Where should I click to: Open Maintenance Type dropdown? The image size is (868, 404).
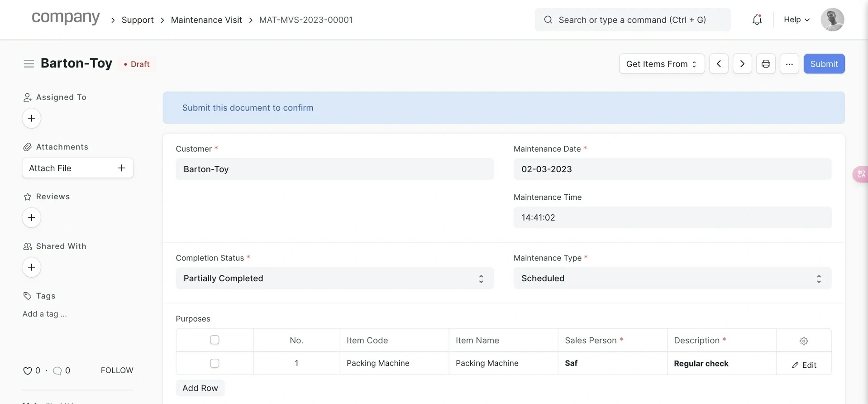[x=672, y=279]
